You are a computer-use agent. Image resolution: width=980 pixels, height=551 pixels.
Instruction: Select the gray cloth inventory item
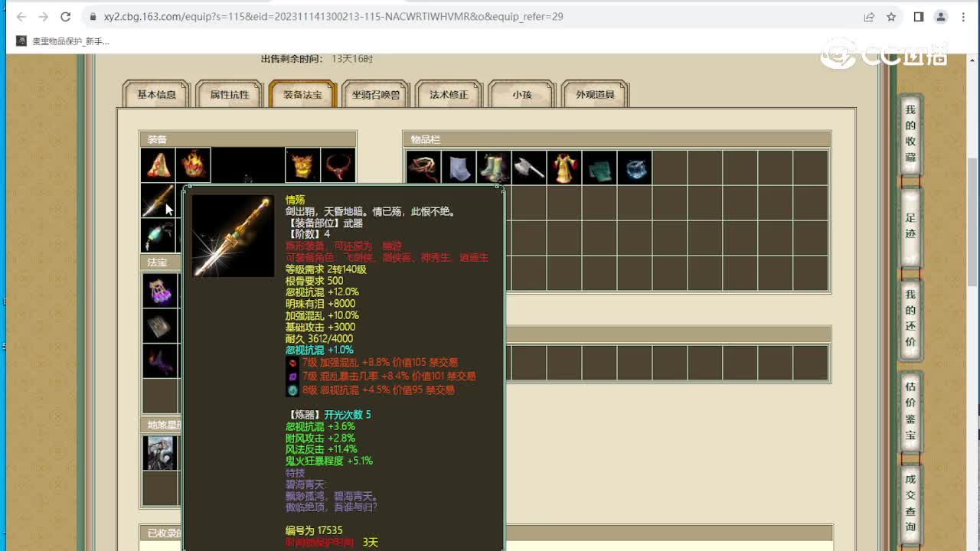[459, 168]
